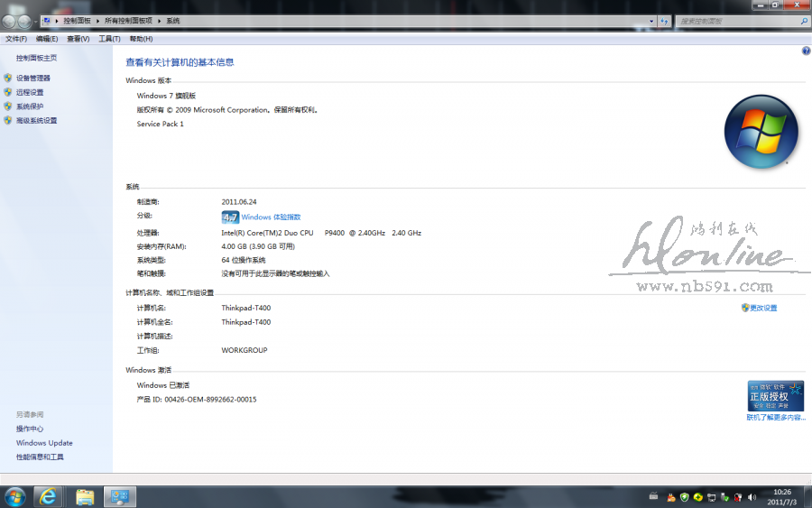Image resolution: width=812 pixels, height=508 pixels.
Task: Open the 文件(F) menu
Action: coord(16,39)
